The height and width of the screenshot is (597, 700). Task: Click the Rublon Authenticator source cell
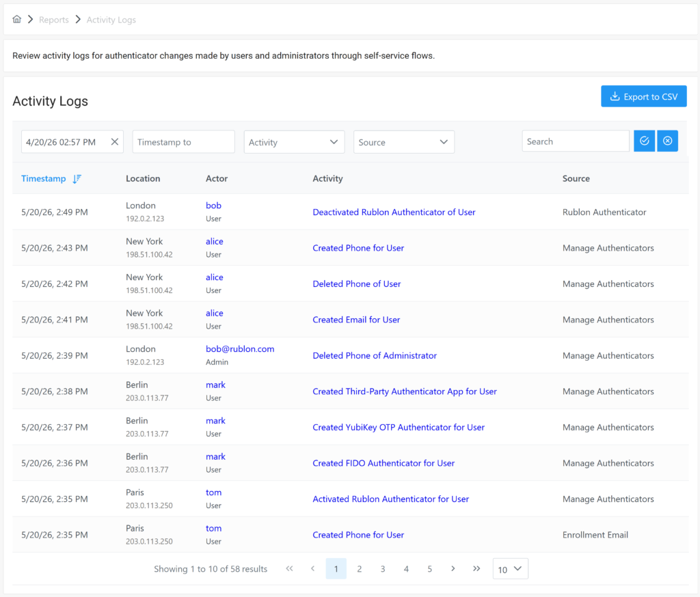click(604, 212)
